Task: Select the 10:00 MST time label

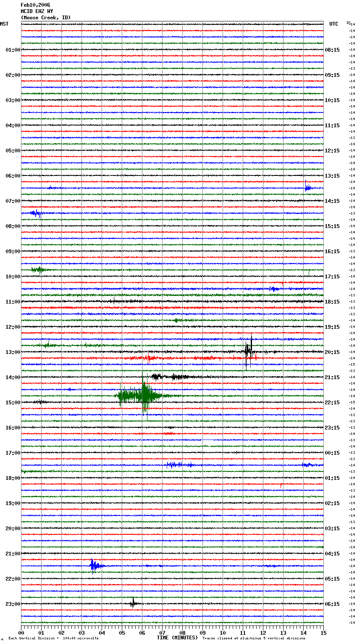Action: pos(13,277)
